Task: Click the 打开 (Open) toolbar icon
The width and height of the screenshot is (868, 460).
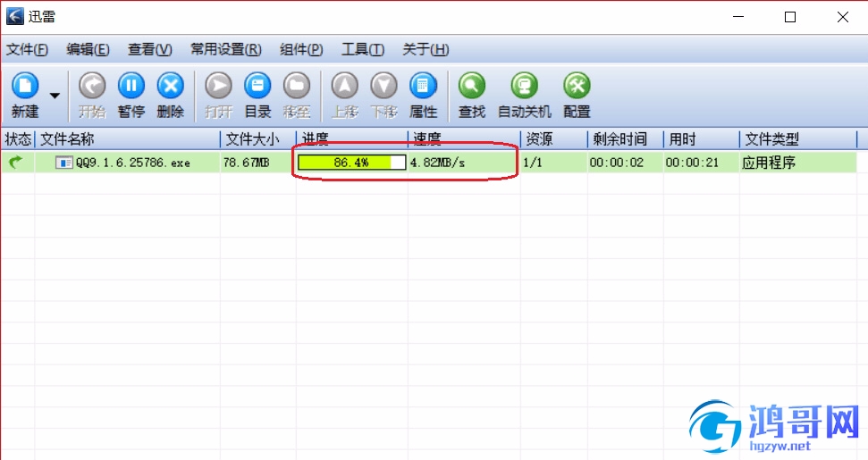Action: (x=219, y=87)
